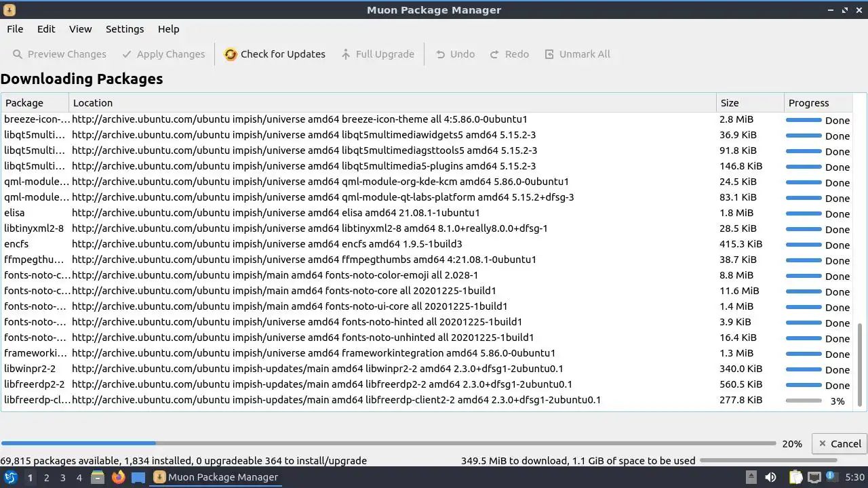Open the Help menu

[168, 29]
